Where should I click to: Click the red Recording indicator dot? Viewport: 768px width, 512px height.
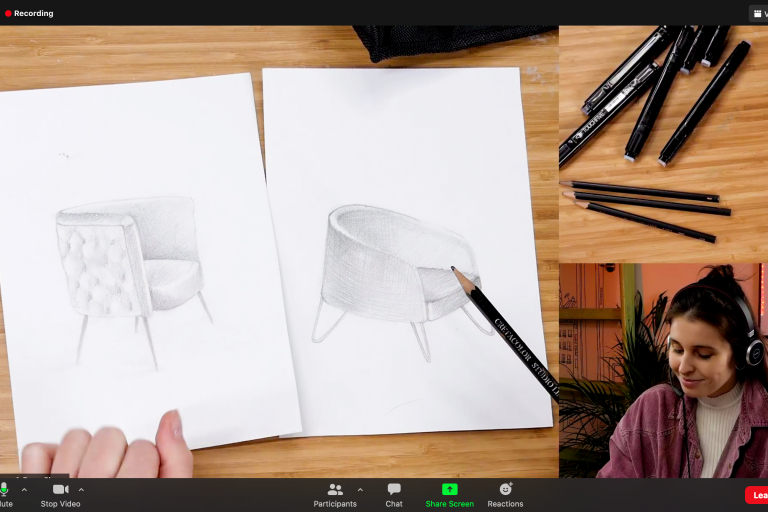click(x=8, y=14)
